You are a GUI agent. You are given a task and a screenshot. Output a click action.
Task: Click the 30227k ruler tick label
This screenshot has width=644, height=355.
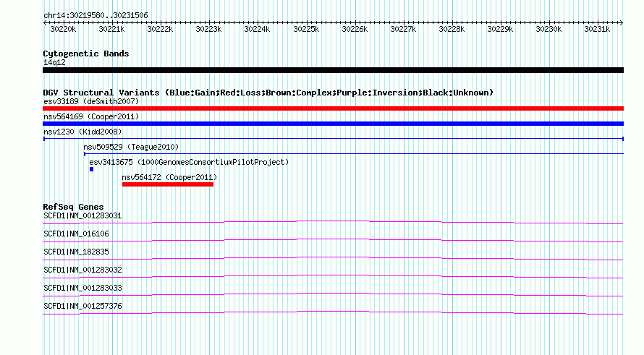[403, 29]
